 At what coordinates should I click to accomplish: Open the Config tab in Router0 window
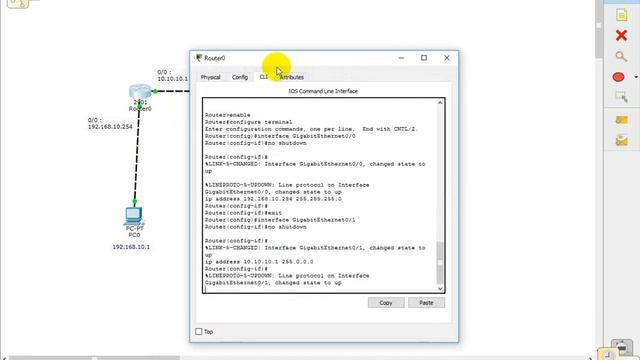point(240,77)
